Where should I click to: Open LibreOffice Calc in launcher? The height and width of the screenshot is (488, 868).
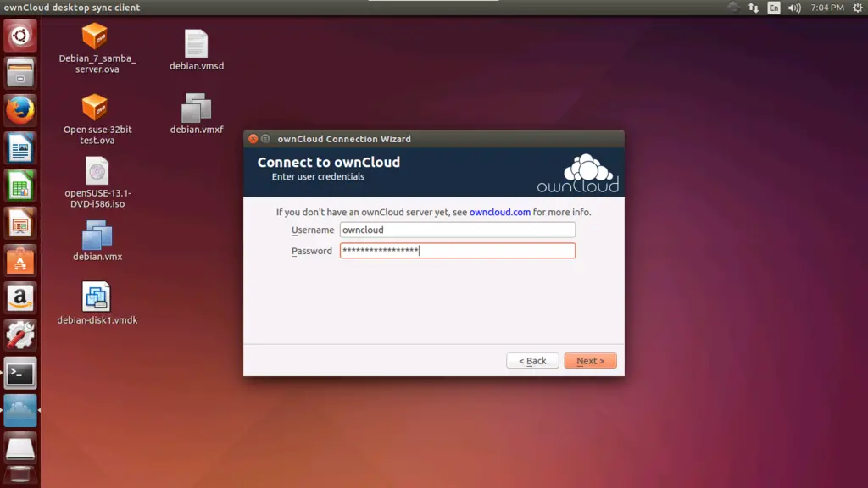[20, 186]
